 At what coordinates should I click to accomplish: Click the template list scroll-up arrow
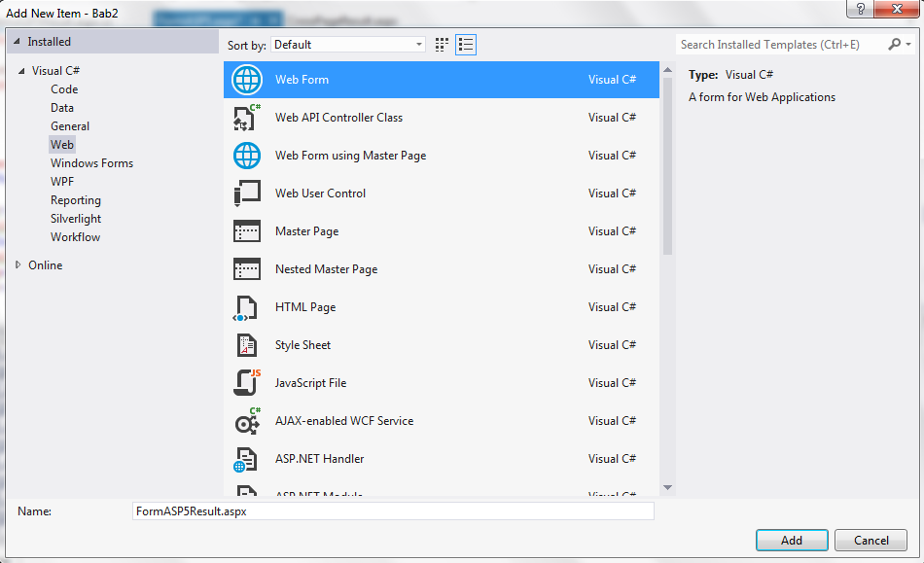667,69
